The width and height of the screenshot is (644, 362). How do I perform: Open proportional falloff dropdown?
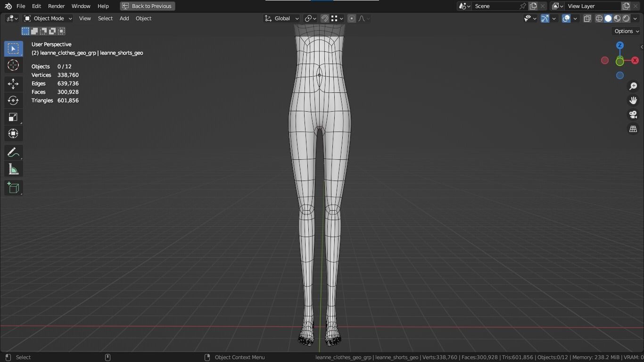(364, 18)
